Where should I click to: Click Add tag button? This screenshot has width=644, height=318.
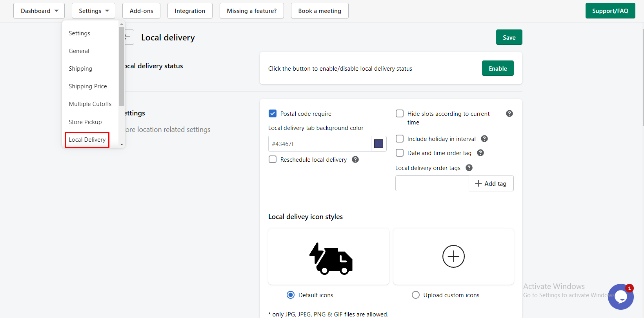click(x=491, y=183)
